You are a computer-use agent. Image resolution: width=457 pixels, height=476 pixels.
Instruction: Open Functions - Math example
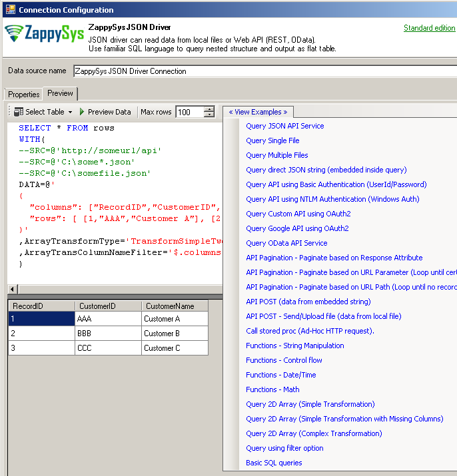[272, 389]
